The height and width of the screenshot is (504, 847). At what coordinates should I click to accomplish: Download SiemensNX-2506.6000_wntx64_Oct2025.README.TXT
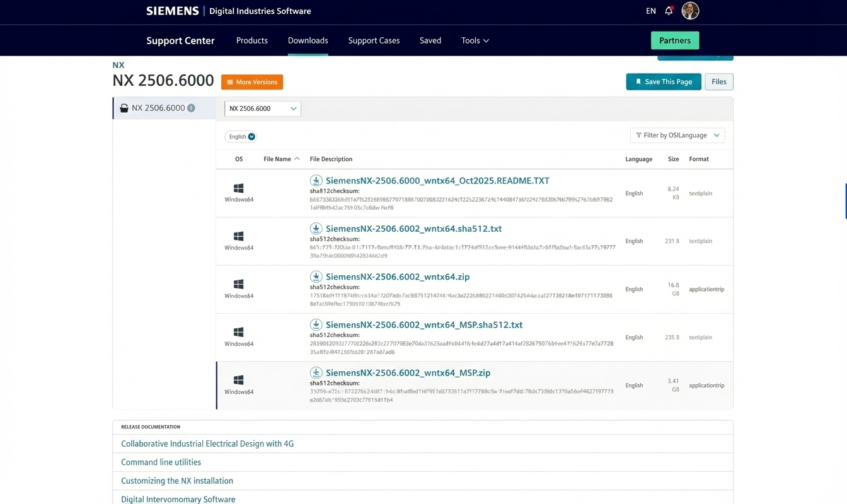click(x=437, y=181)
